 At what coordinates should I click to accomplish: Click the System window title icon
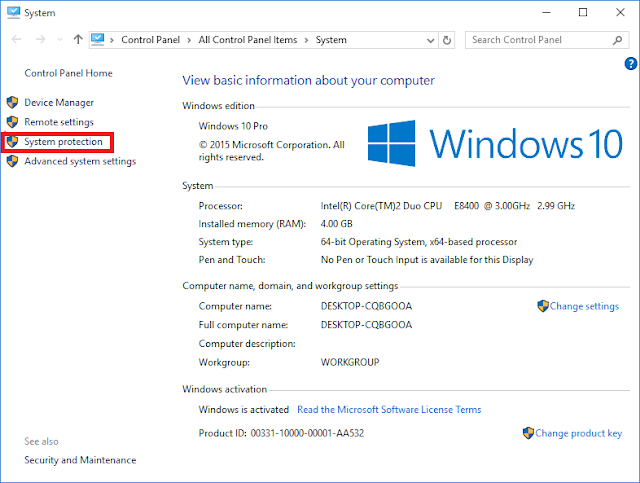13,12
